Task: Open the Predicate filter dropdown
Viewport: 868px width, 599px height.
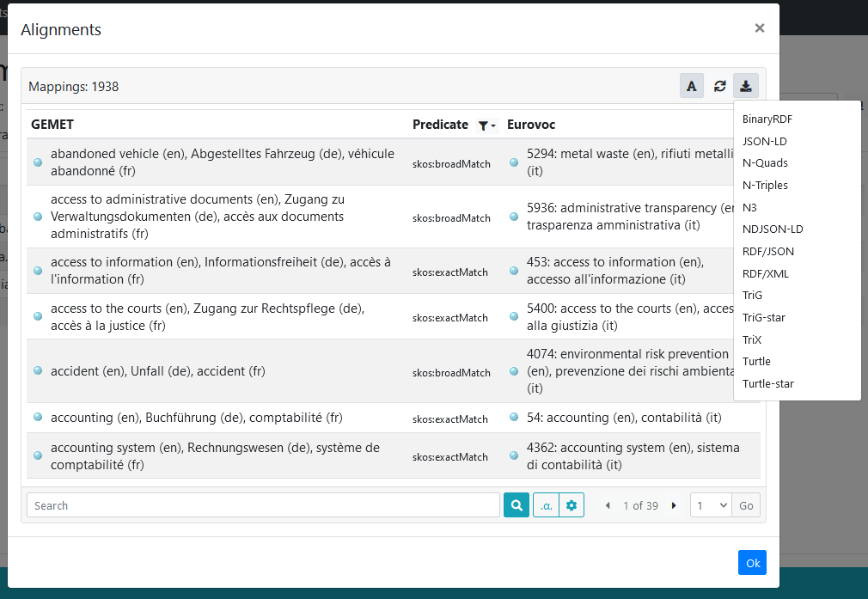Action: pyautogui.click(x=486, y=125)
